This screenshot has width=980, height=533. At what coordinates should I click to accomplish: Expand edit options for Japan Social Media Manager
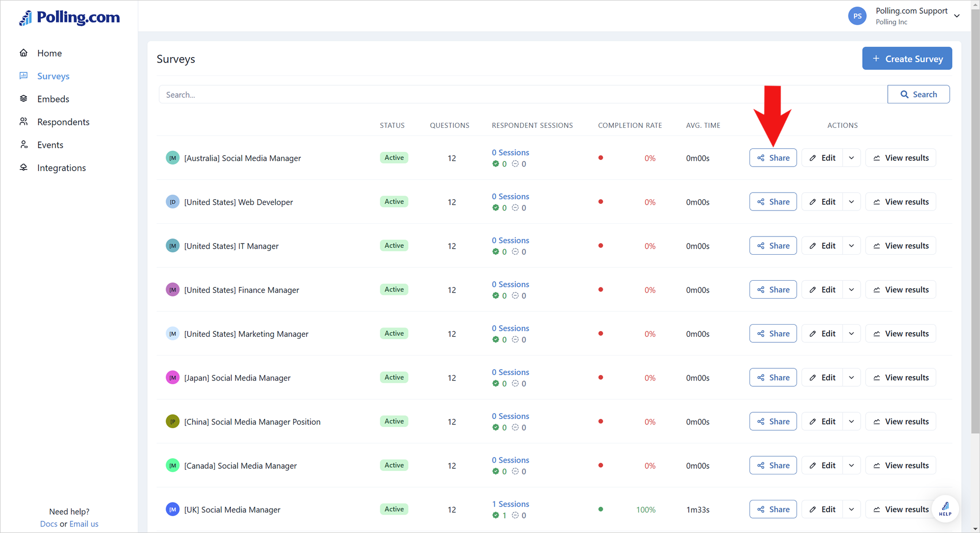point(852,378)
